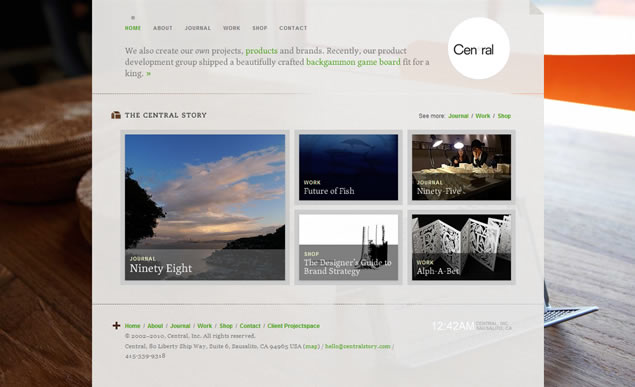Click the plus icon in the footer

pos(116,325)
